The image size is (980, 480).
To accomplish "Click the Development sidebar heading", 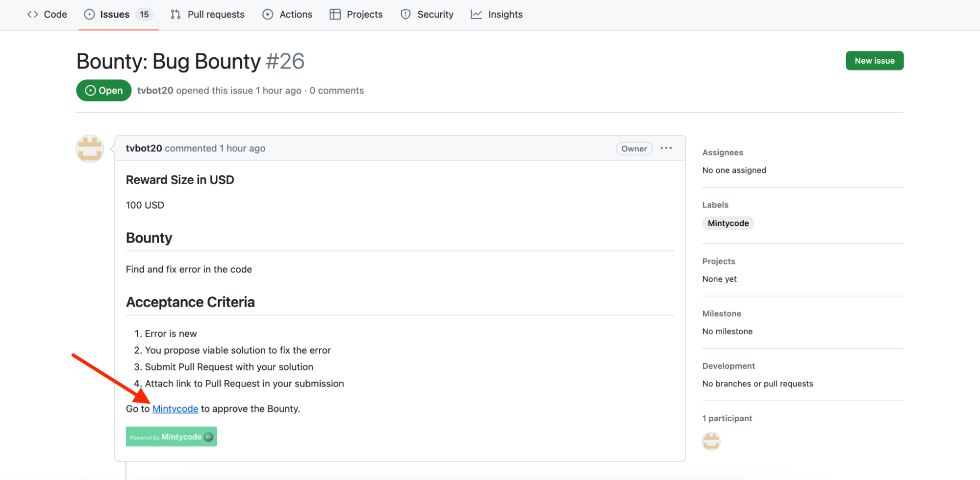I will [729, 366].
